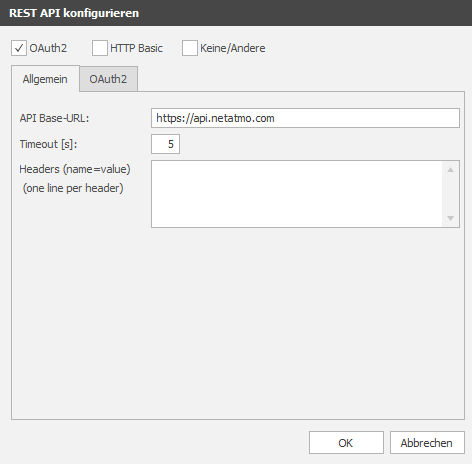Tick the Keine/Andere checkbox

pyautogui.click(x=190, y=48)
